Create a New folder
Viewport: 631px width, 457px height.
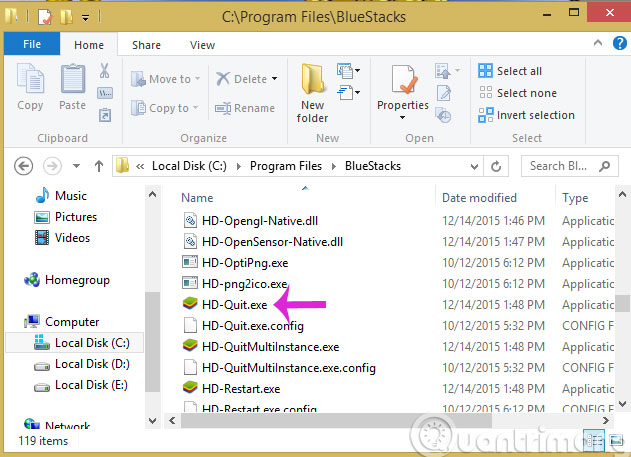(x=313, y=93)
